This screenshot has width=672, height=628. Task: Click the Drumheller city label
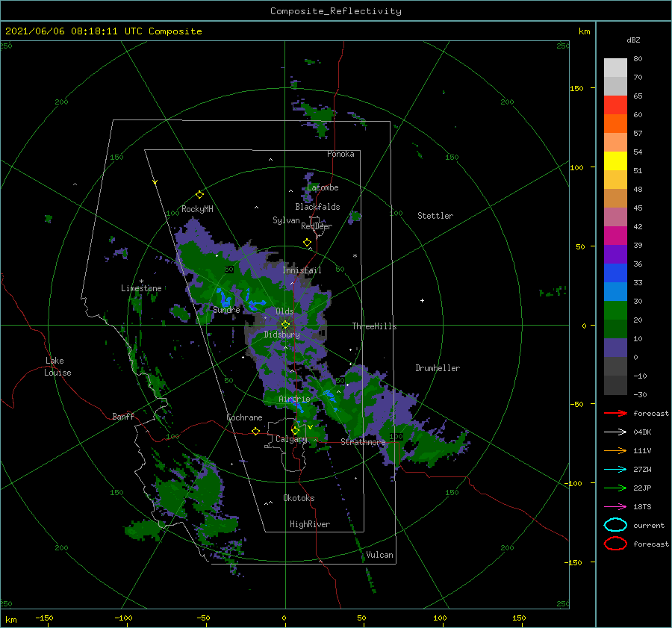coord(438,368)
